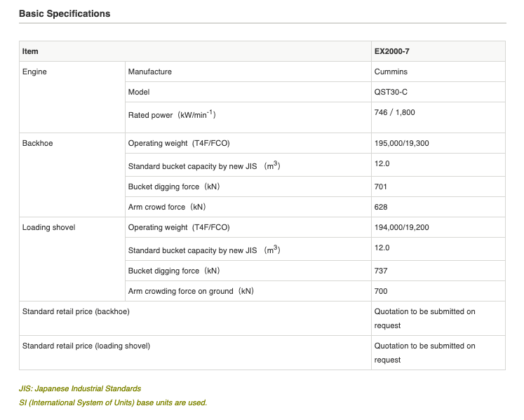This screenshot has width=524, height=420.
Task: Select the Engine row group label
Action: pyautogui.click(x=34, y=72)
